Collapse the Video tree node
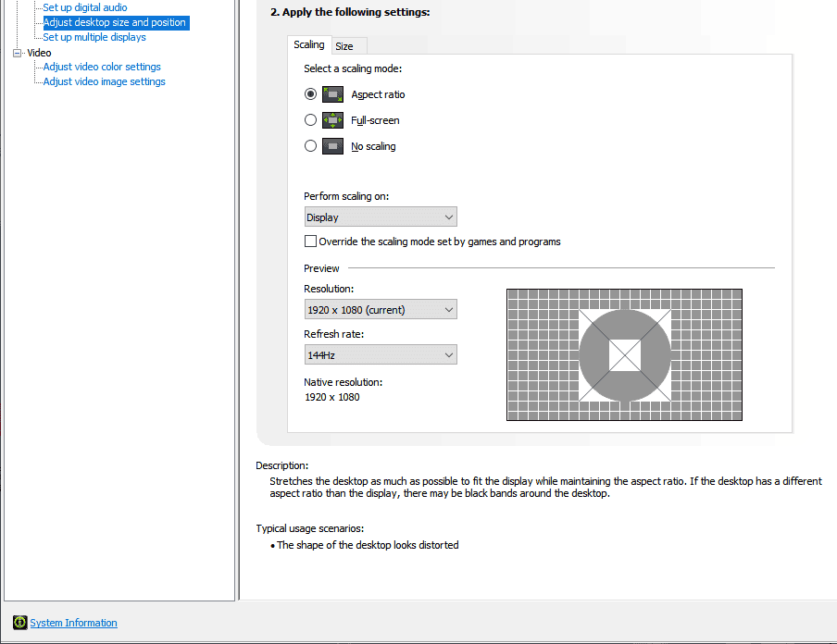The height and width of the screenshot is (644, 837). 17,53
